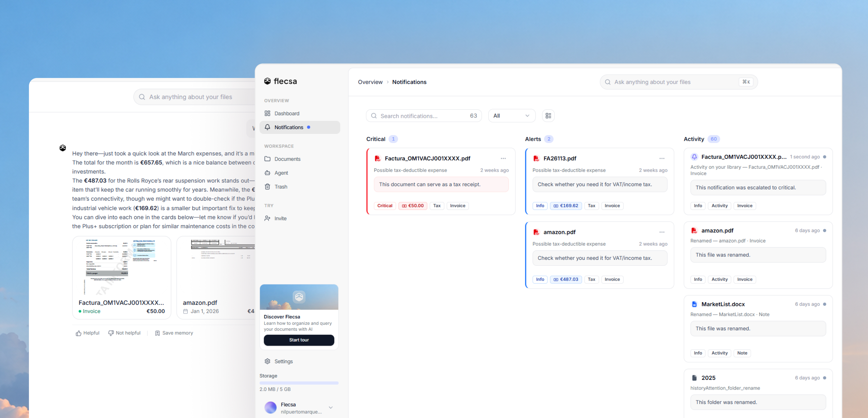This screenshot has height=418, width=868.
Task: Click the search notifications magnifier icon
Action: coord(374,116)
